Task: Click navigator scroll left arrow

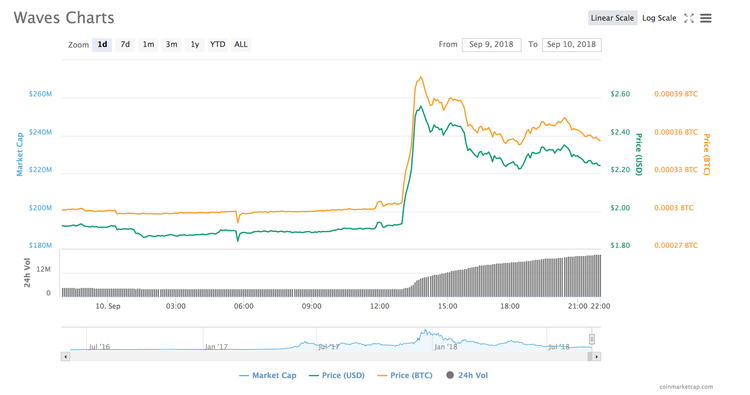Action: [66, 357]
